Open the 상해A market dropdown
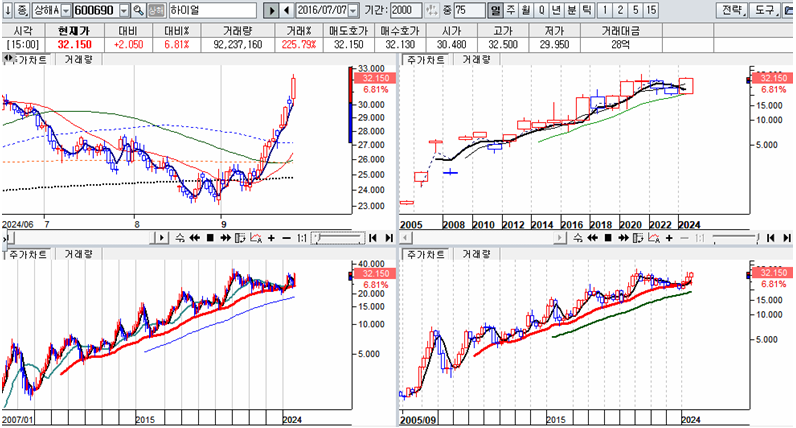The width and height of the screenshot is (796, 428). pos(66,10)
